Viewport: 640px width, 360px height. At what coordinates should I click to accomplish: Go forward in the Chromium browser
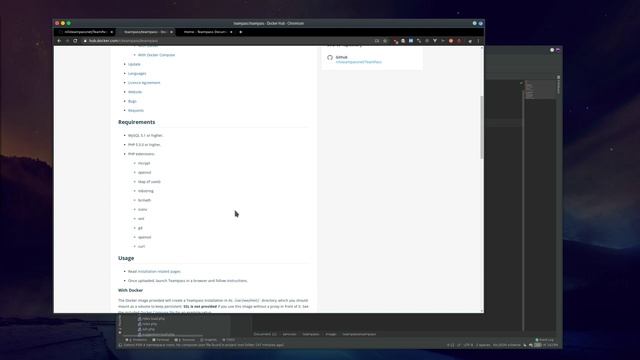click(x=67, y=41)
